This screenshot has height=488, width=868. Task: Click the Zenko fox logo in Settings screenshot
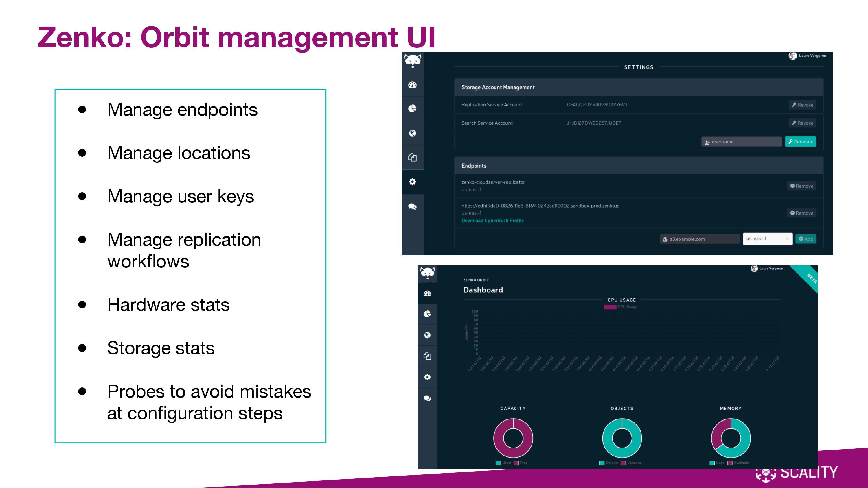point(412,61)
